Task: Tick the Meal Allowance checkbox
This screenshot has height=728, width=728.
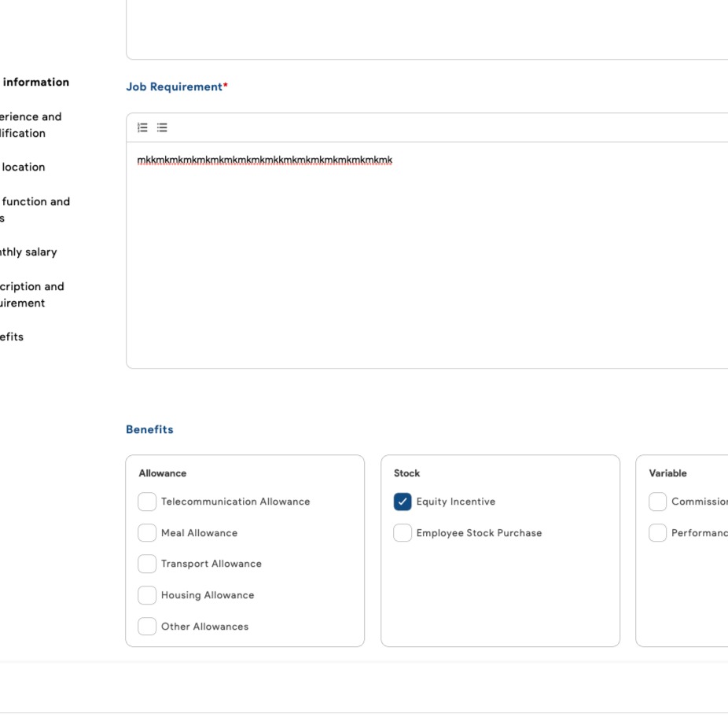Action: tap(147, 532)
